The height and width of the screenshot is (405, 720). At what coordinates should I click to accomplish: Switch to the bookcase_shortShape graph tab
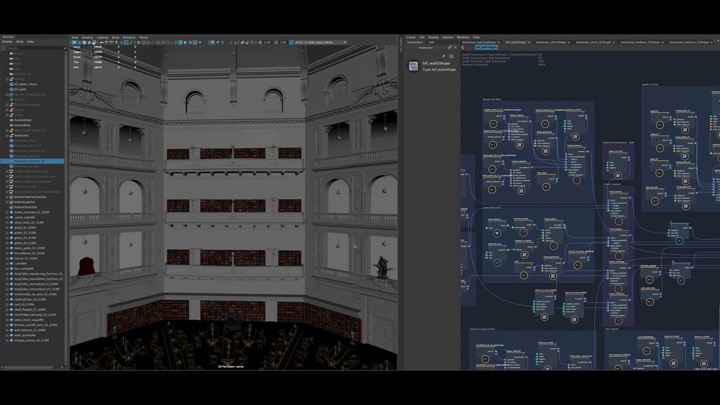tap(550, 42)
